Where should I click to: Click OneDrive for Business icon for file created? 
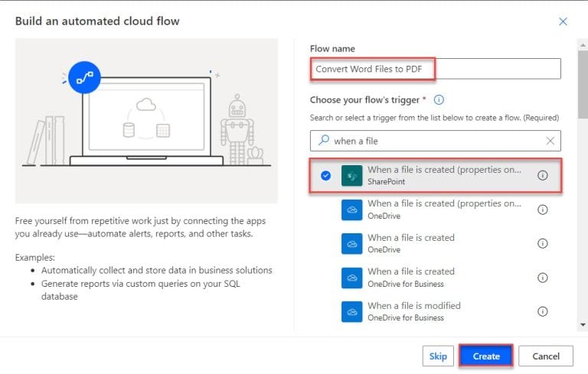(351, 278)
